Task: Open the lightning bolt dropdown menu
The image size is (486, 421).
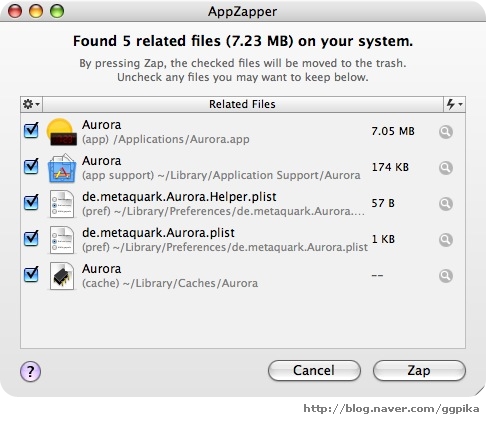Action: 454,104
